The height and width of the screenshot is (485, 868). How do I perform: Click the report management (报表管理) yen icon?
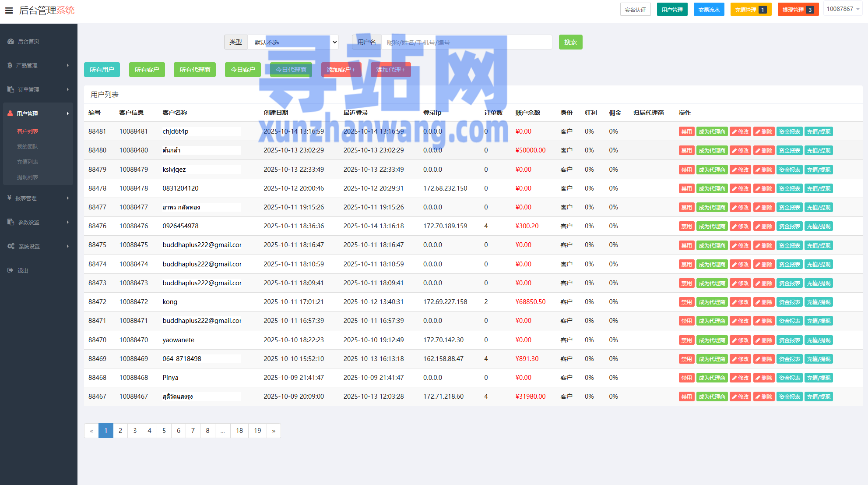(9, 198)
